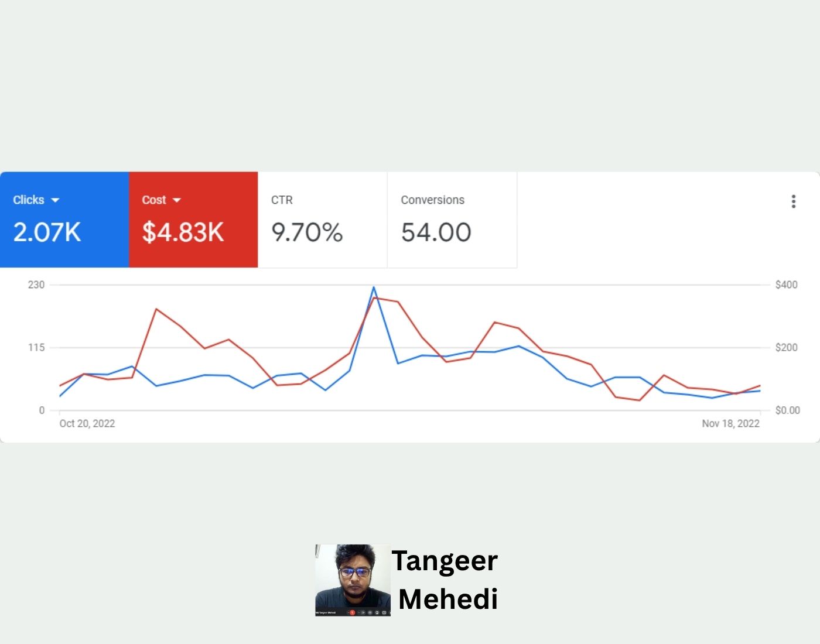This screenshot has width=820, height=644.
Task: Expand the Clicks metric dropdown arrow
Action: (56, 200)
